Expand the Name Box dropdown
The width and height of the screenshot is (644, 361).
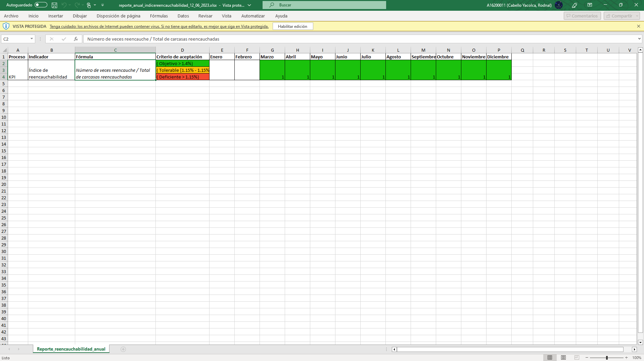(32, 39)
